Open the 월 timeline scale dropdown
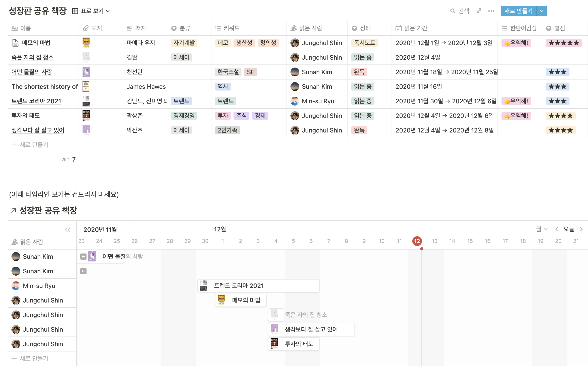The height and width of the screenshot is (382, 588). pos(542,229)
